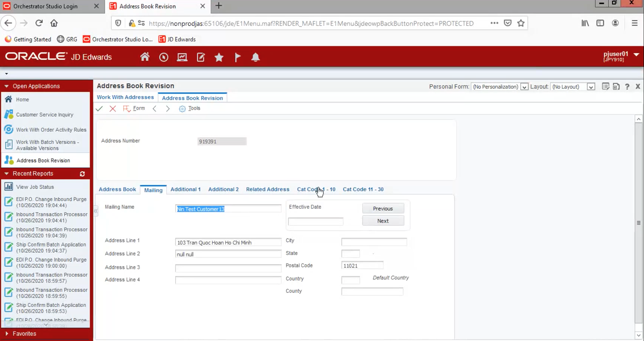Open the notifications bell icon
The image size is (644, 341).
pyautogui.click(x=255, y=57)
